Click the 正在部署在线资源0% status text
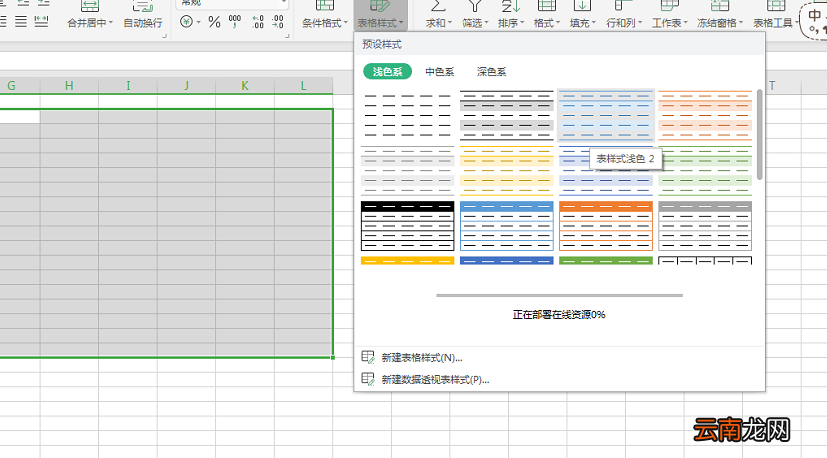This screenshot has height=458, width=827. tap(559, 314)
